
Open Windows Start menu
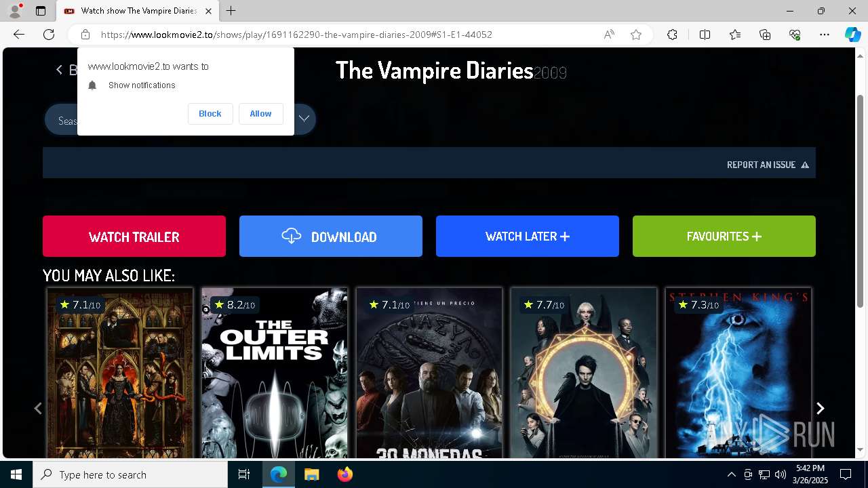[16, 474]
